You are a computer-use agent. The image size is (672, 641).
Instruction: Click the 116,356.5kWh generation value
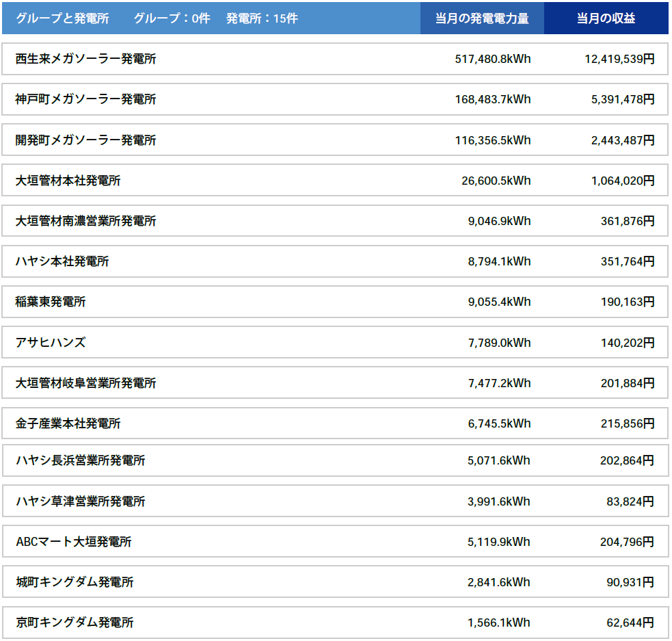pyautogui.click(x=493, y=140)
